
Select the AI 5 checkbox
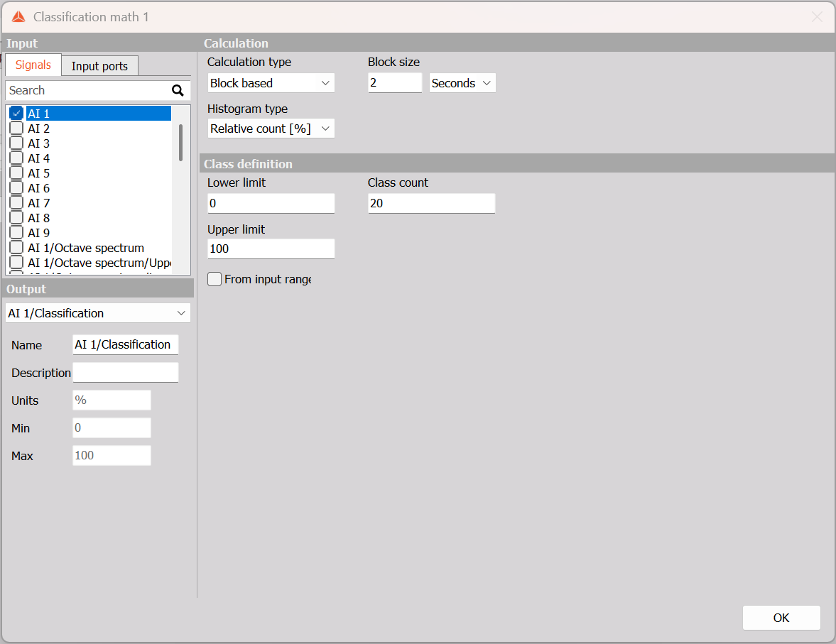click(16, 173)
